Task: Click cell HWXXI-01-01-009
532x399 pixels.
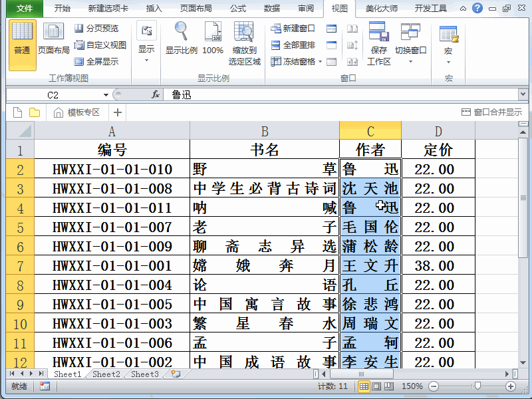Action: [112, 246]
